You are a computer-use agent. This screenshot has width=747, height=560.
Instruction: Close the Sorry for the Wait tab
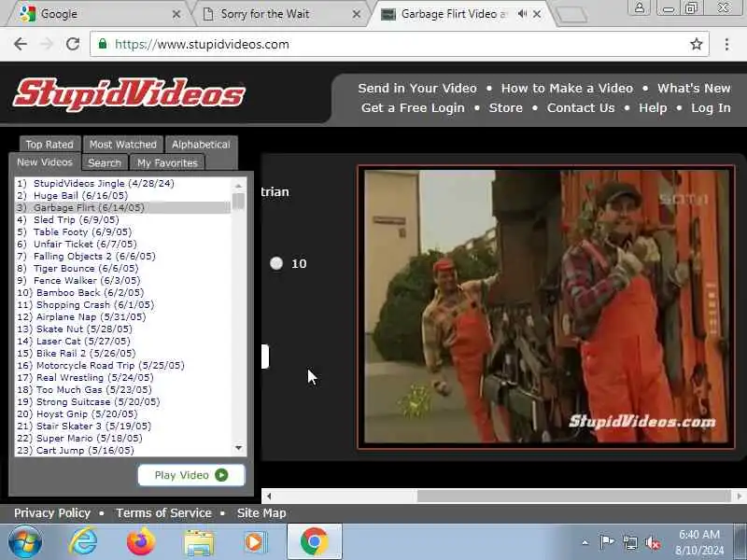[356, 14]
